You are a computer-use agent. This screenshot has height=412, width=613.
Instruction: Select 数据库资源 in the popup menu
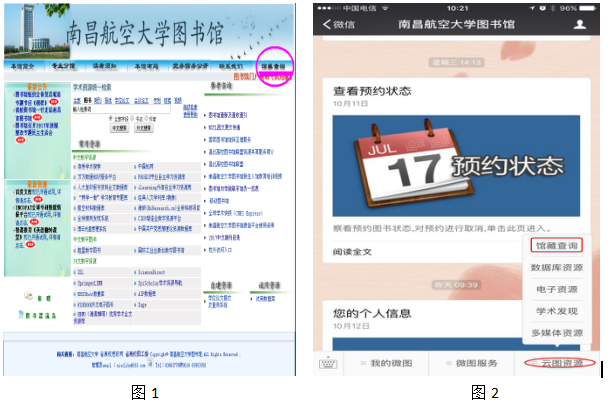coord(557,268)
